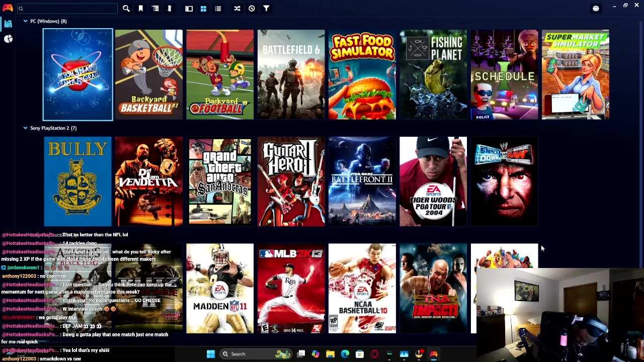Open Opera GX from the taskbar
This screenshot has width=644, height=362.
(374, 354)
